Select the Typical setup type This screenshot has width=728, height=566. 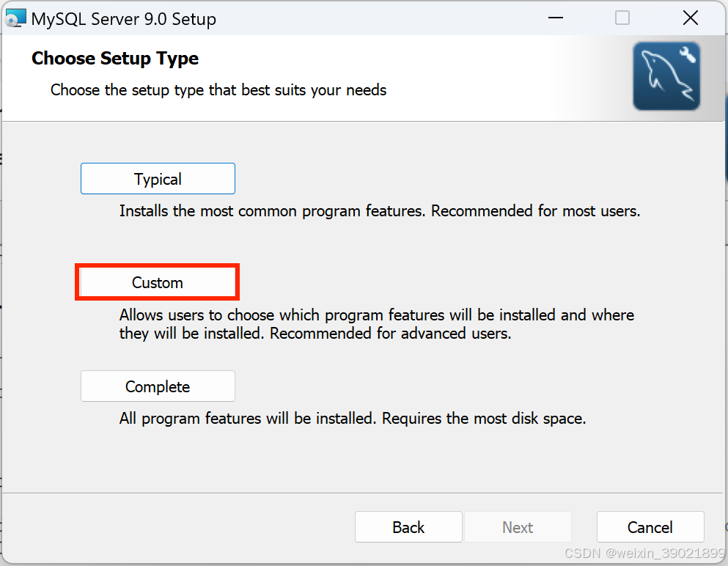click(157, 178)
